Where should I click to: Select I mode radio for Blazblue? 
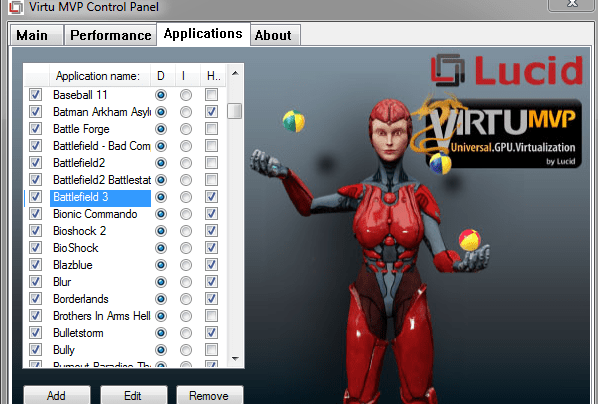click(x=186, y=265)
